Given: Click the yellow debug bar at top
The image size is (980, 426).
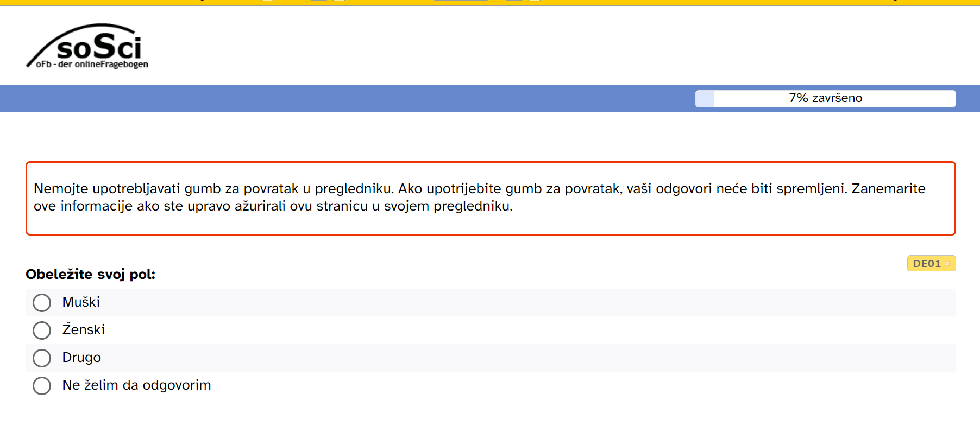Looking at the screenshot, I should click(652, 3).
